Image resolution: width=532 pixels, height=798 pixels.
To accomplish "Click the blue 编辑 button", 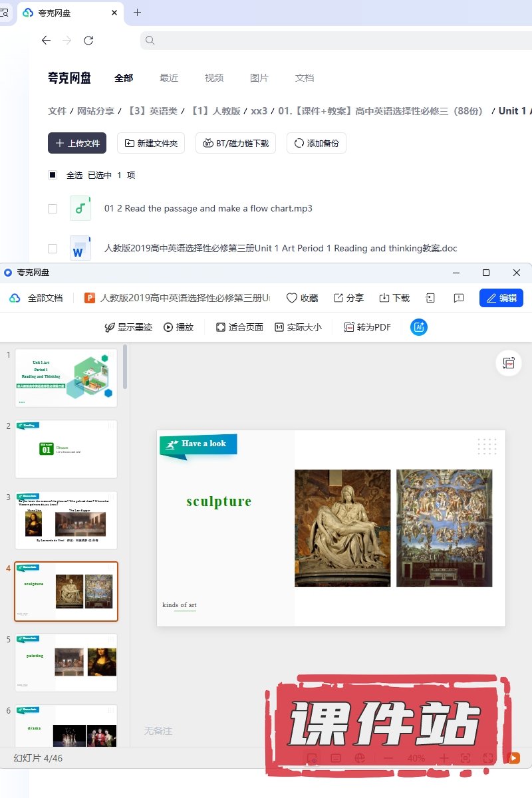I will click(x=501, y=298).
